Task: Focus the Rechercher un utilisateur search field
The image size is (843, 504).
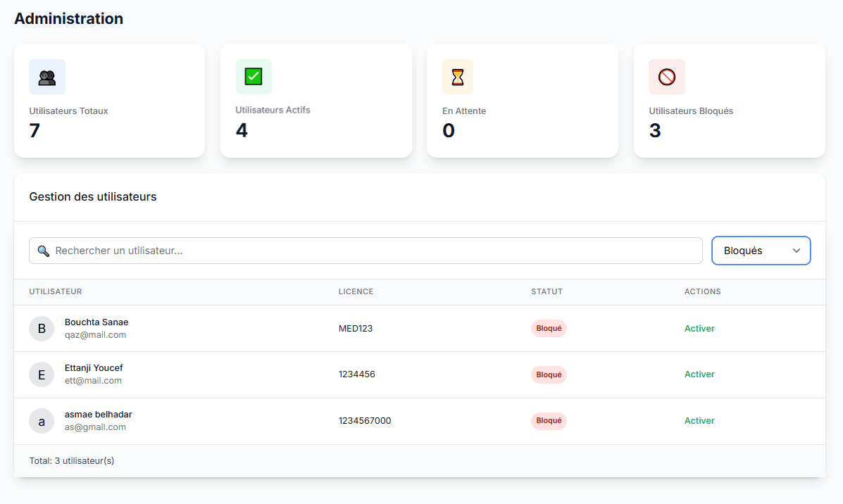Action: (373, 251)
